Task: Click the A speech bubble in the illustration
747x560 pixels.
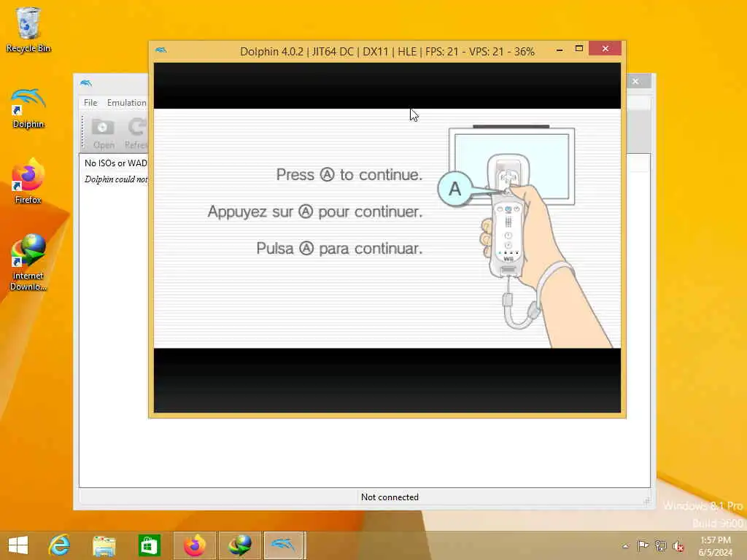Action: click(455, 189)
